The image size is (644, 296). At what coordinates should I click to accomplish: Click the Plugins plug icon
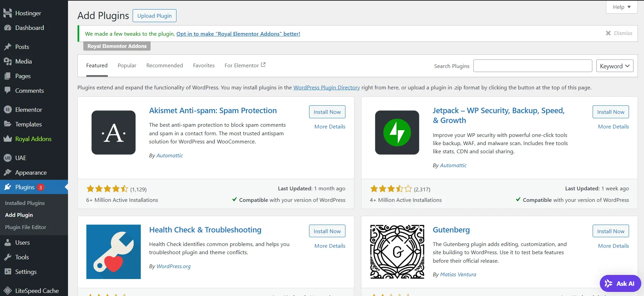(x=7, y=187)
